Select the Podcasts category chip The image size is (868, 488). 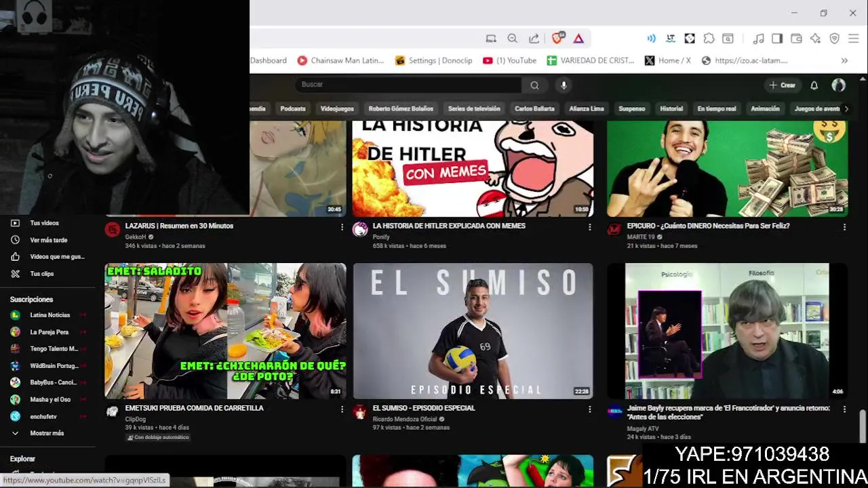click(x=293, y=108)
